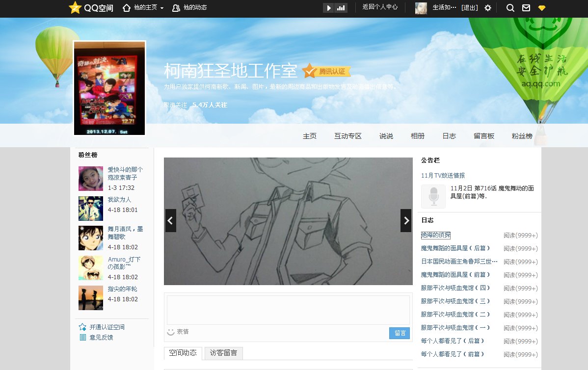The height and width of the screenshot is (370, 588).
Task: Click the 意见反馈 document icon
Action: (83, 338)
